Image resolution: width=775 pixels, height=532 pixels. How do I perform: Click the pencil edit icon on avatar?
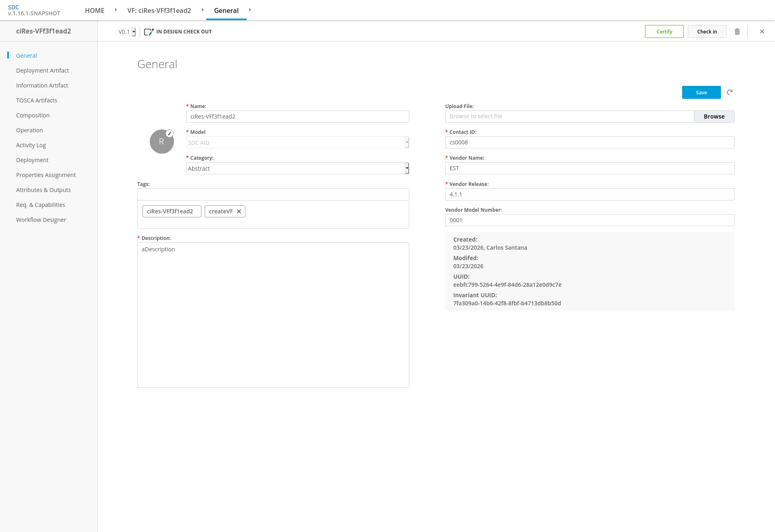[x=170, y=134]
